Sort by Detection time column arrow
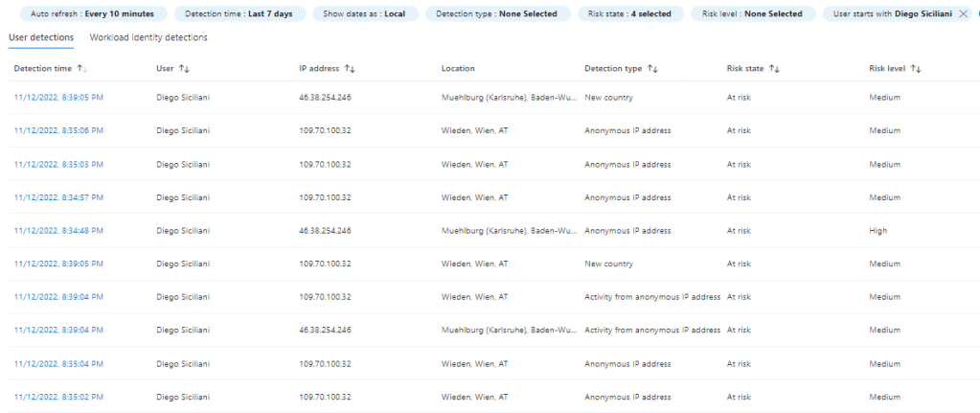 81,69
